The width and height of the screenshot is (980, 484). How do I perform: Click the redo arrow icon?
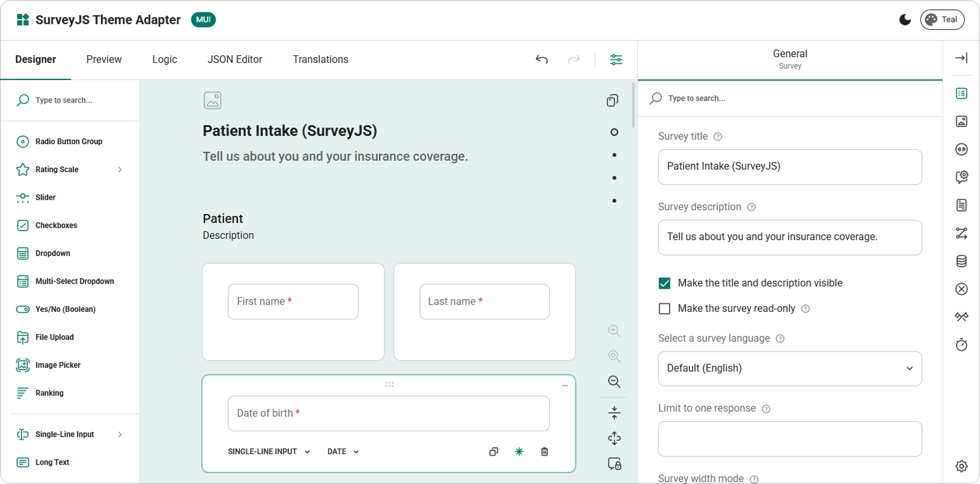574,60
